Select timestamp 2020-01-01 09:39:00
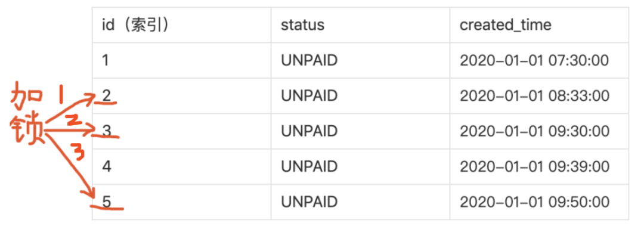Image resolution: width=644 pixels, height=232 pixels. click(534, 167)
